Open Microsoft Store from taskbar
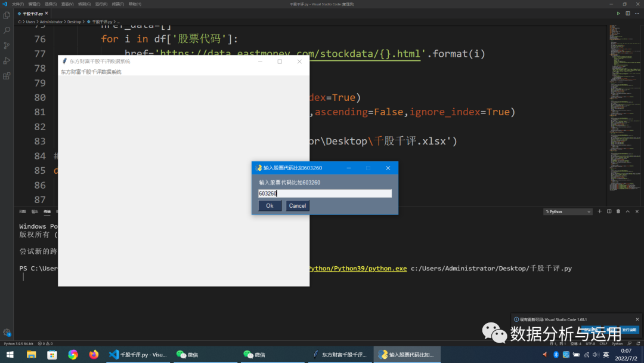 [52, 355]
